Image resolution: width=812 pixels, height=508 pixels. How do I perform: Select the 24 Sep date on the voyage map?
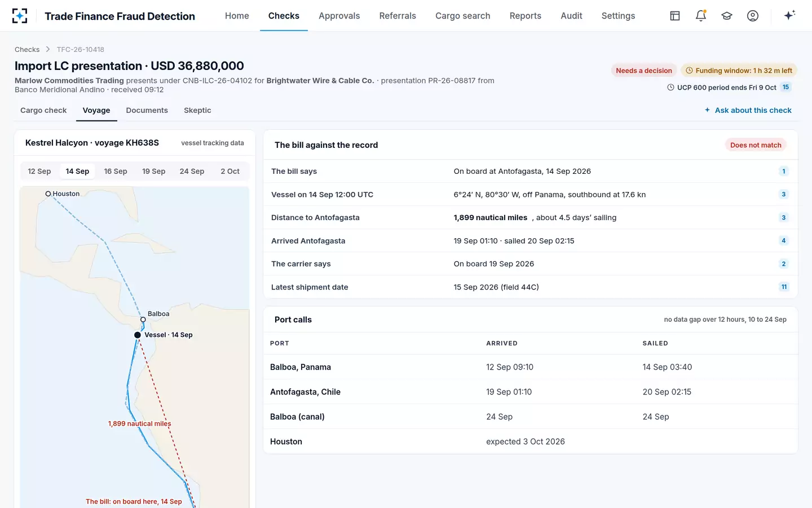click(x=192, y=171)
